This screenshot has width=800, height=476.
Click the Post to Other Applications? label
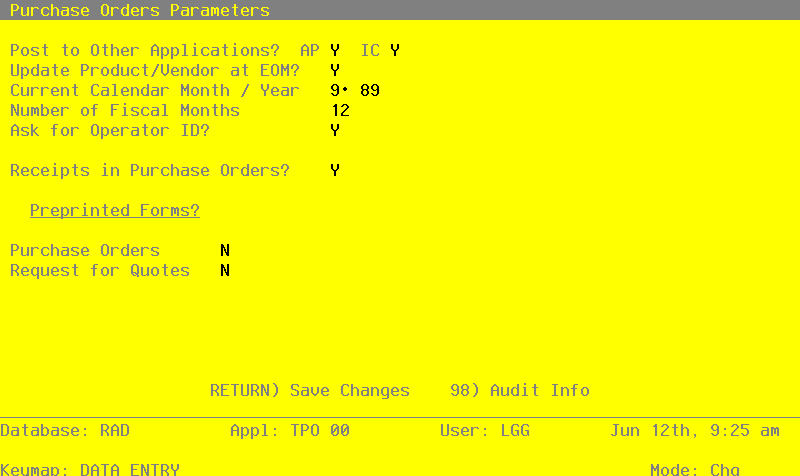click(145, 51)
